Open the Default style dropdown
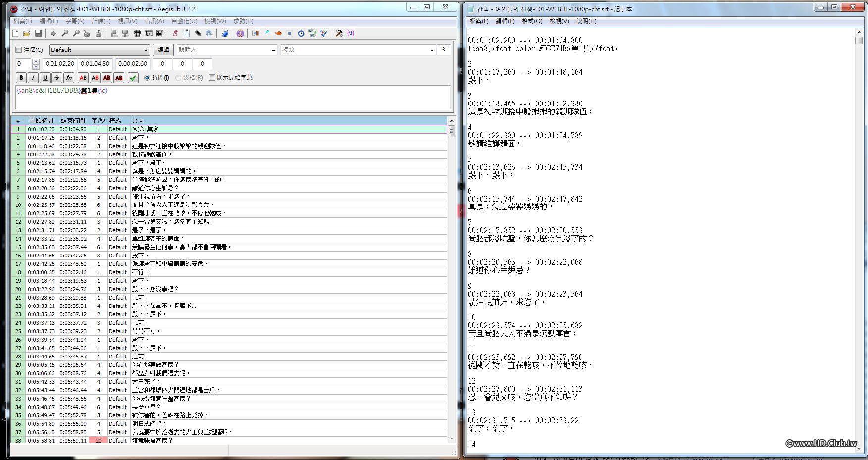The image size is (868, 460). [x=99, y=50]
